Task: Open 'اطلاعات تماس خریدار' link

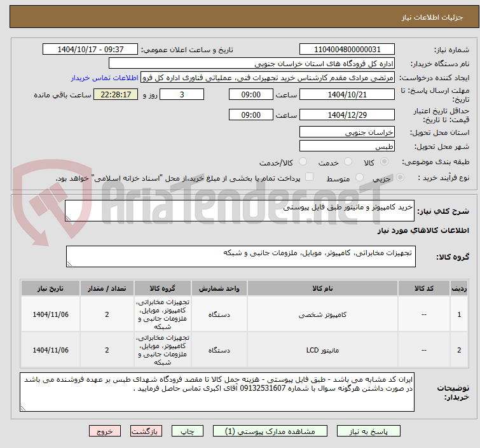Action: [x=105, y=78]
